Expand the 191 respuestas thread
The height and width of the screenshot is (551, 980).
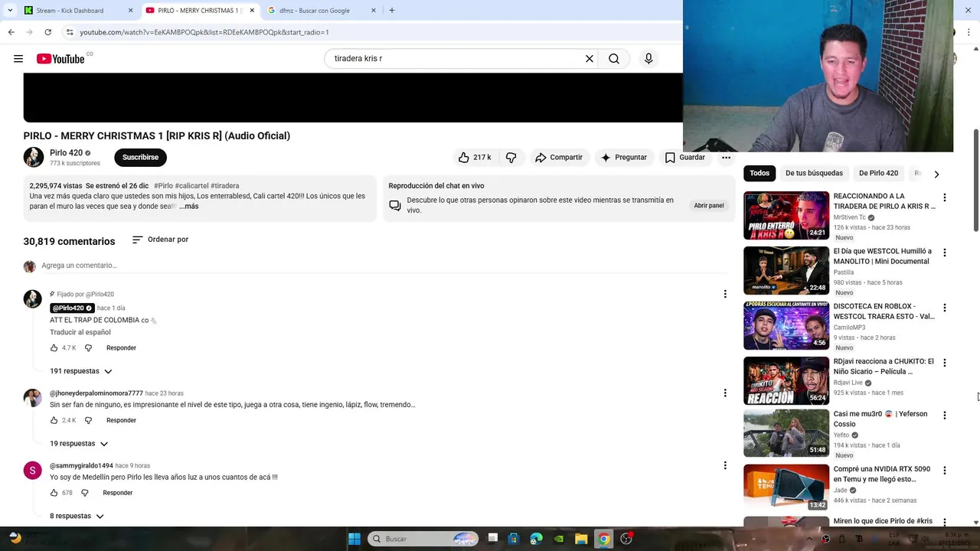coord(81,371)
